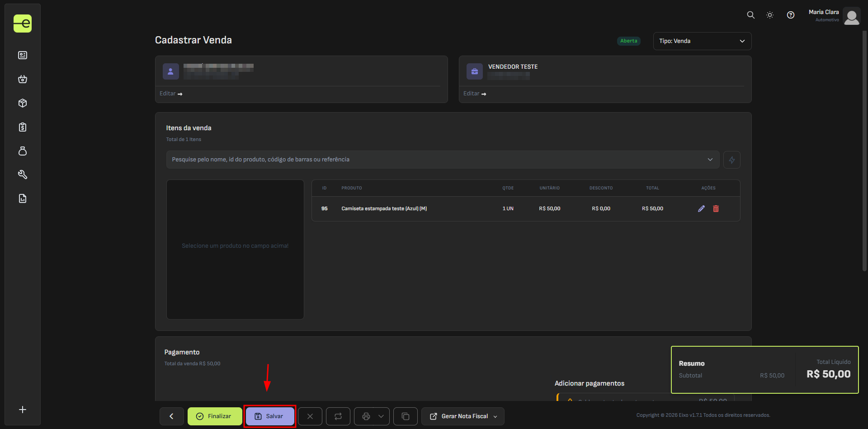This screenshot has width=868, height=429.
Task: Click the pencil edit icon for Camiseta item
Action: coord(701,208)
